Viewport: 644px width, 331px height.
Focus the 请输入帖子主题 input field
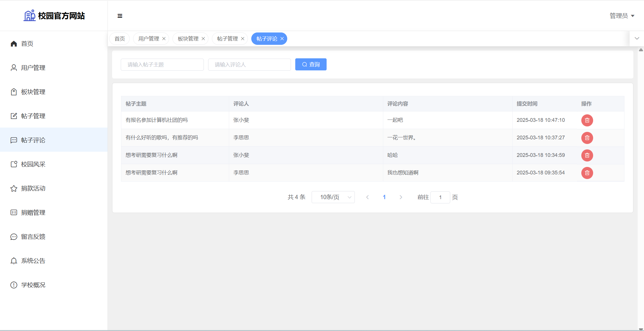coord(162,65)
